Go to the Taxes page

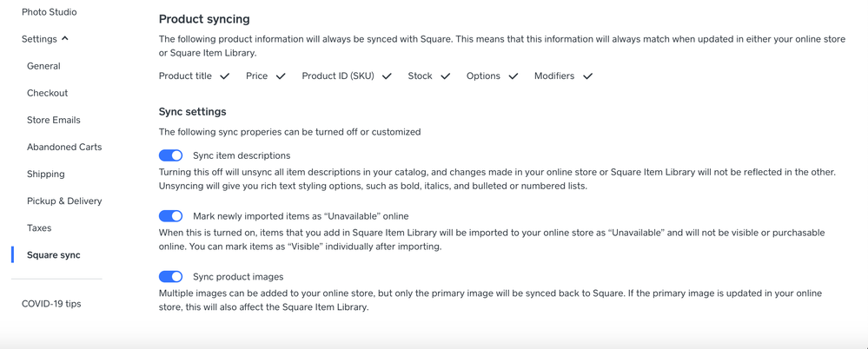pyautogui.click(x=39, y=227)
